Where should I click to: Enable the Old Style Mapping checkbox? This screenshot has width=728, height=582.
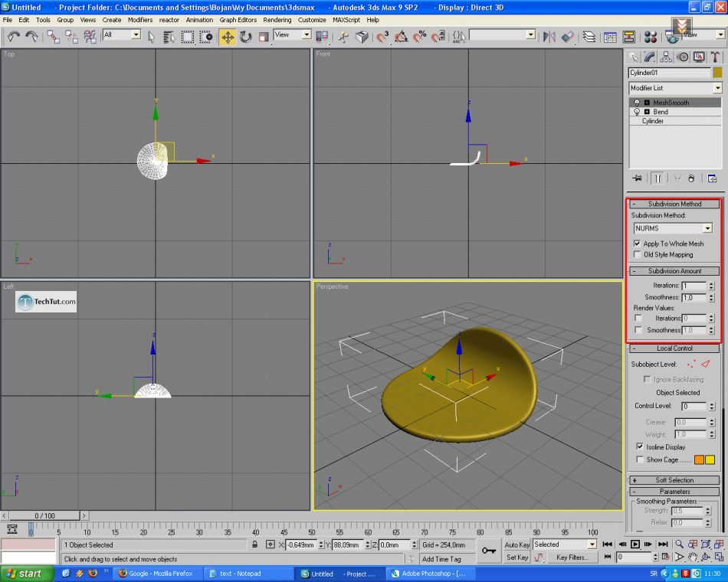(x=638, y=254)
